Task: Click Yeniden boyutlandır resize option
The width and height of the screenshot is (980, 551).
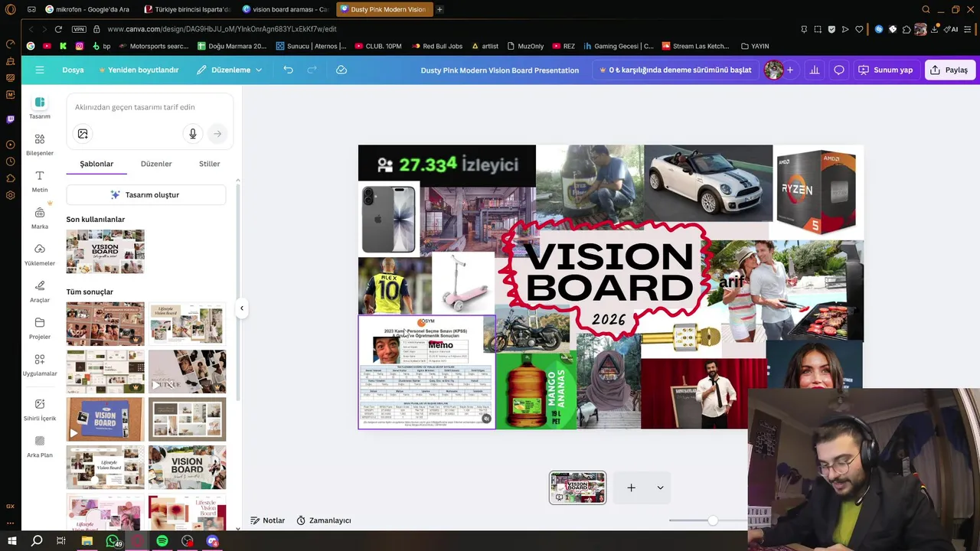Action: pyautogui.click(x=139, y=70)
